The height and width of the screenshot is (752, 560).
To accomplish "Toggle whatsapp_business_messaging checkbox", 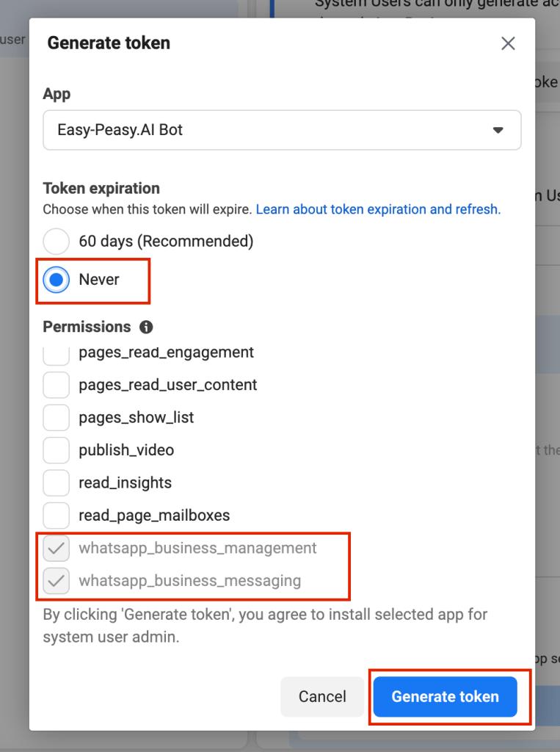I will pyautogui.click(x=57, y=581).
